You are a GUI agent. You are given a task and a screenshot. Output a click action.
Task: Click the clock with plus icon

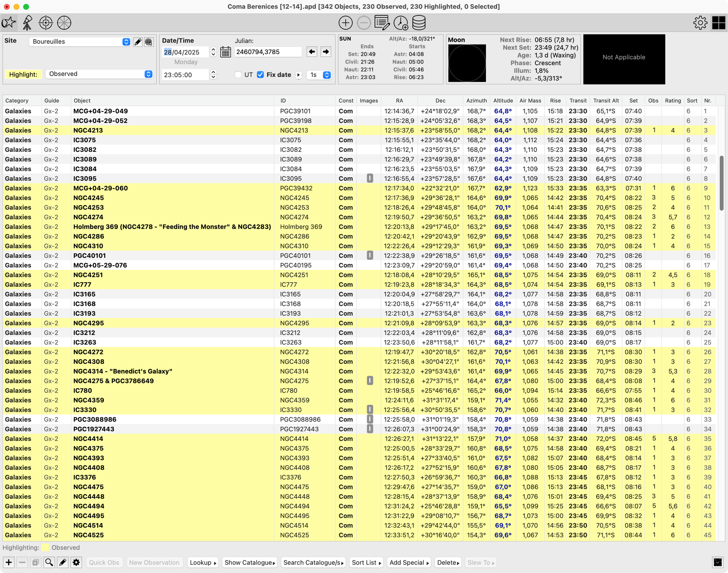click(x=401, y=23)
